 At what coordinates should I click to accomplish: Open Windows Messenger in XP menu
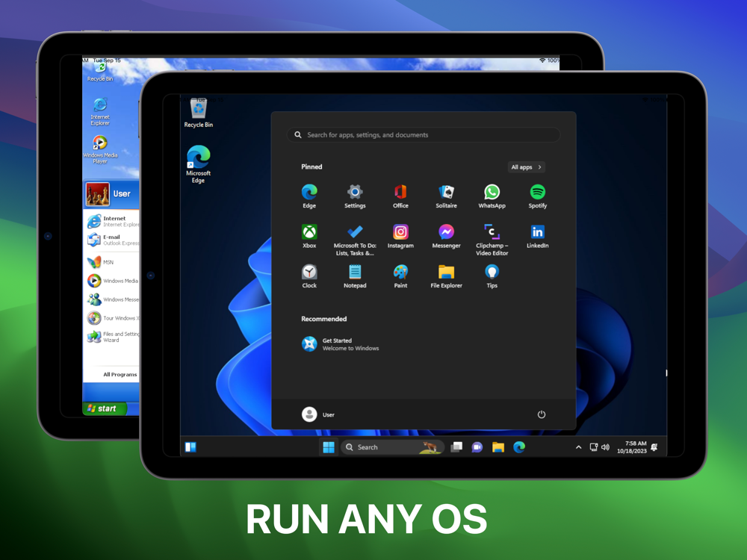(x=113, y=299)
